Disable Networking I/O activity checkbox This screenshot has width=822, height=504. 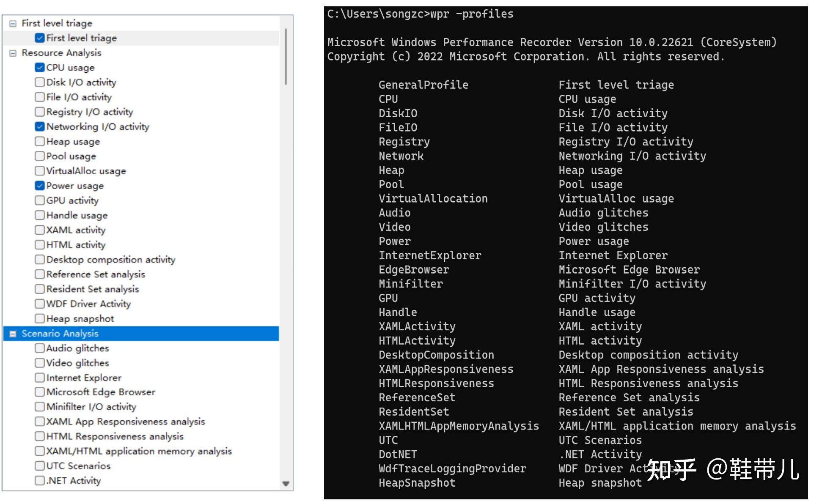coord(40,127)
